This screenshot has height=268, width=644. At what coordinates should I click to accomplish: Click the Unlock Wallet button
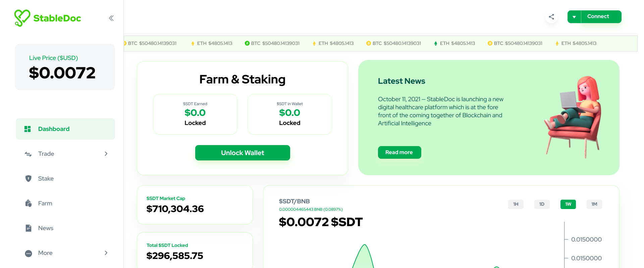coord(243,153)
